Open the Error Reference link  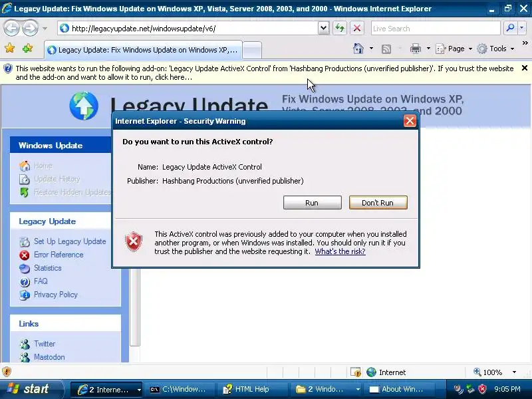59,255
